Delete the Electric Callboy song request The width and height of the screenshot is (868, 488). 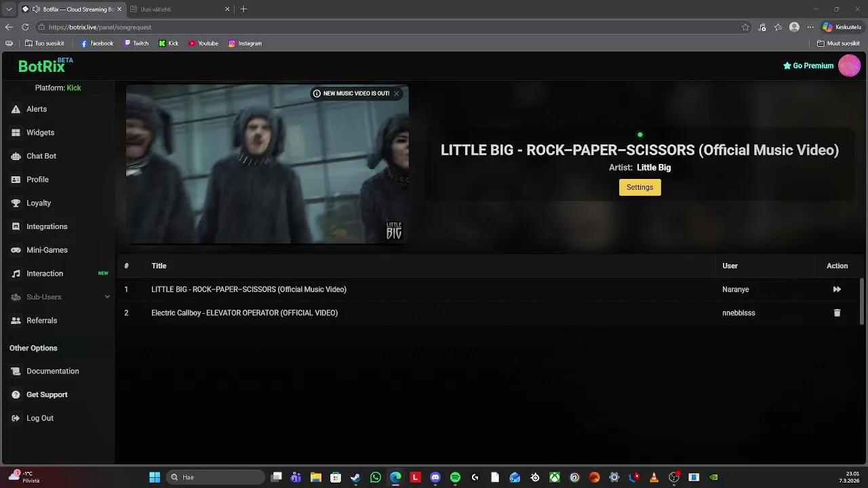(837, 313)
